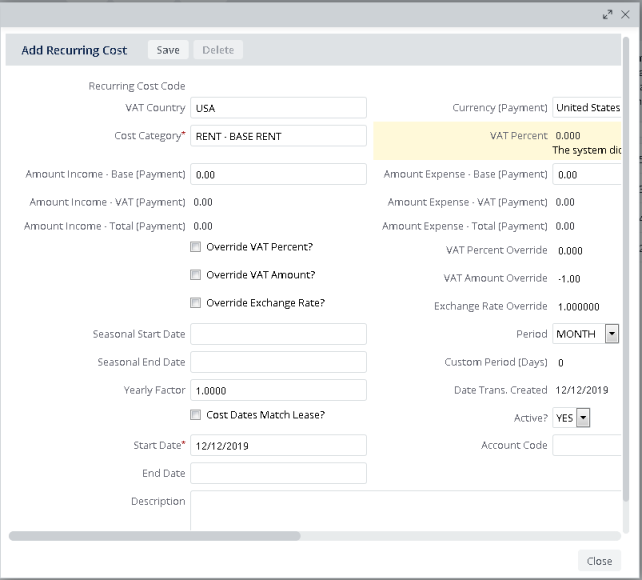The height and width of the screenshot is (580, 642).
Task: Click the Start Date field
Action: point(278,446)
